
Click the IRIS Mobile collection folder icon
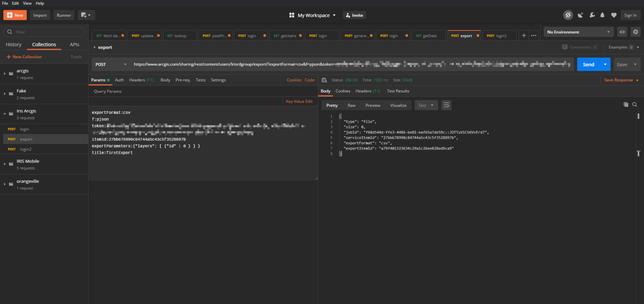(x=11, y=164)
